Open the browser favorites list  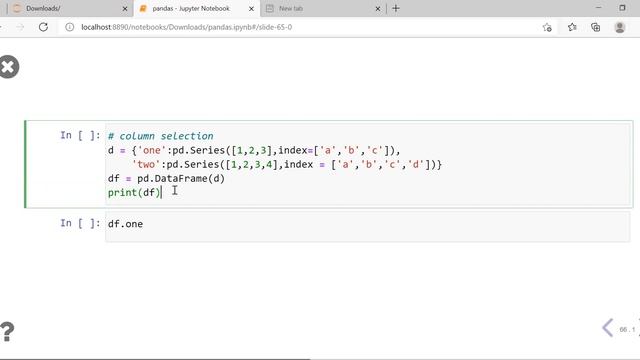pos(572,27)
